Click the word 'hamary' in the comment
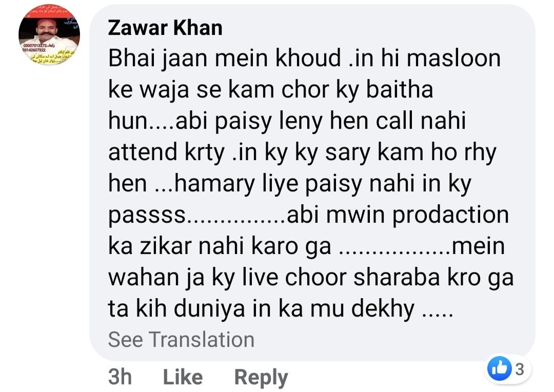 pos(214,184)
